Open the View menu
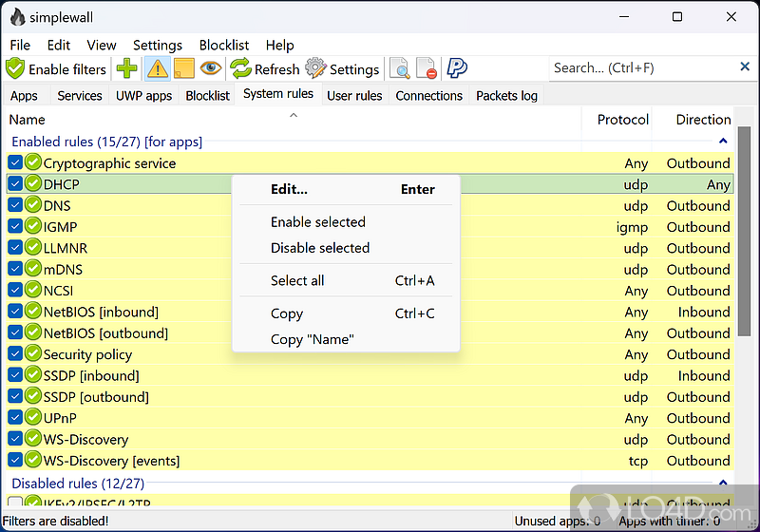The width and height of the screenshot is (760, 532). [x=102, y=45]
